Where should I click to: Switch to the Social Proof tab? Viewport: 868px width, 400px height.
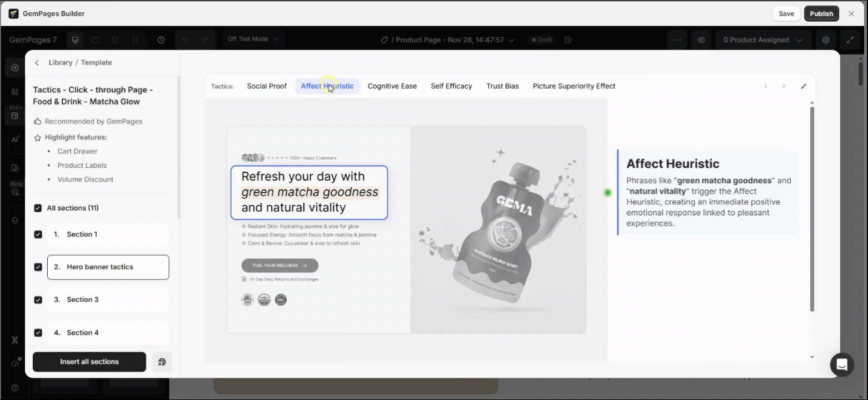(x=267, y=86)
